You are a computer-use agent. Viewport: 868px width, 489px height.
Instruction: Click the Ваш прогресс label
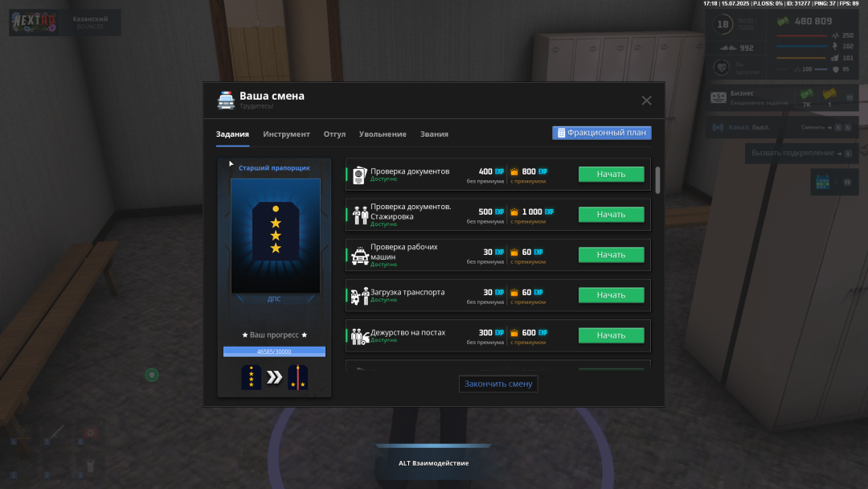274,335
